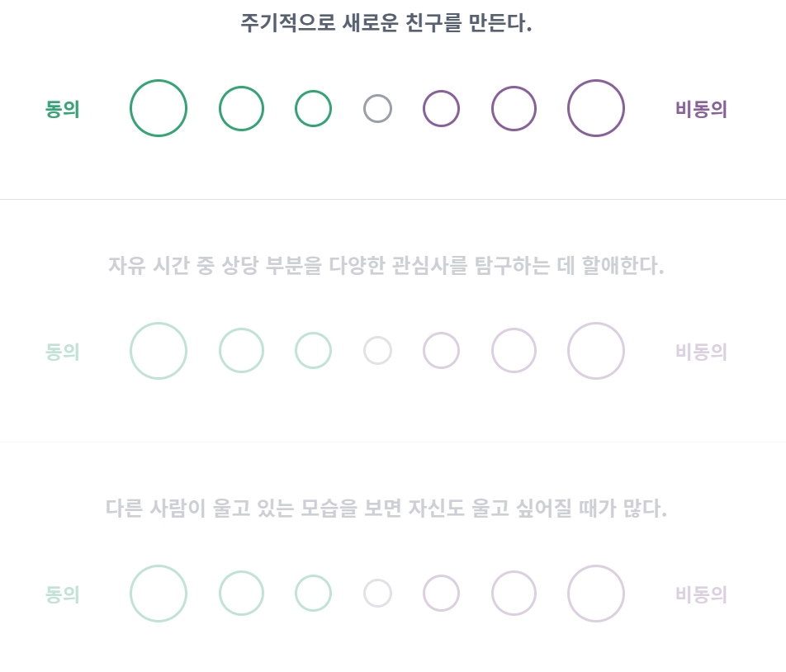
Task: Select the second purple circle for the new friends question
Action: point(514,108)
